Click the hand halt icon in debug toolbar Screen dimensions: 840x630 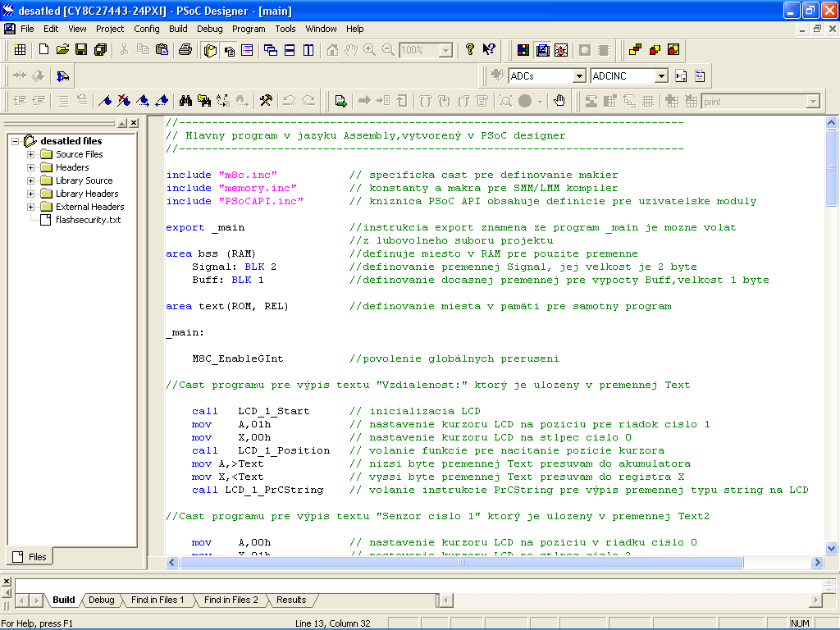click(x=559, y=101)
